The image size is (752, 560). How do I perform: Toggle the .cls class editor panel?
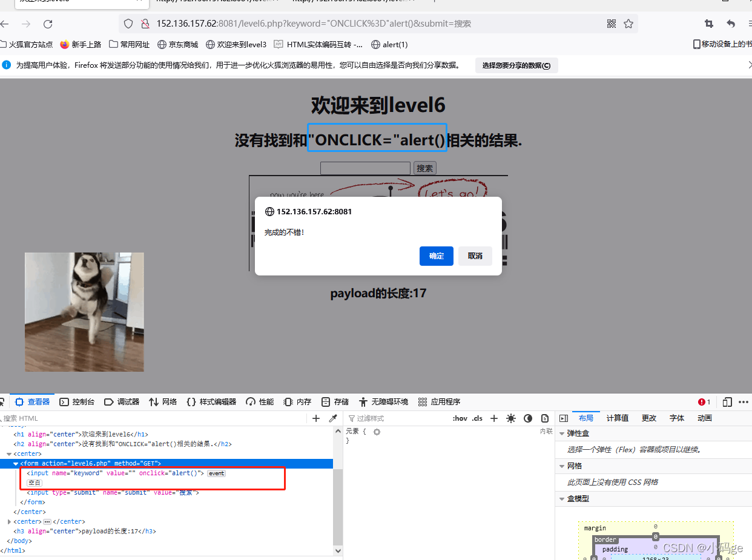click(x=477, y=418)
